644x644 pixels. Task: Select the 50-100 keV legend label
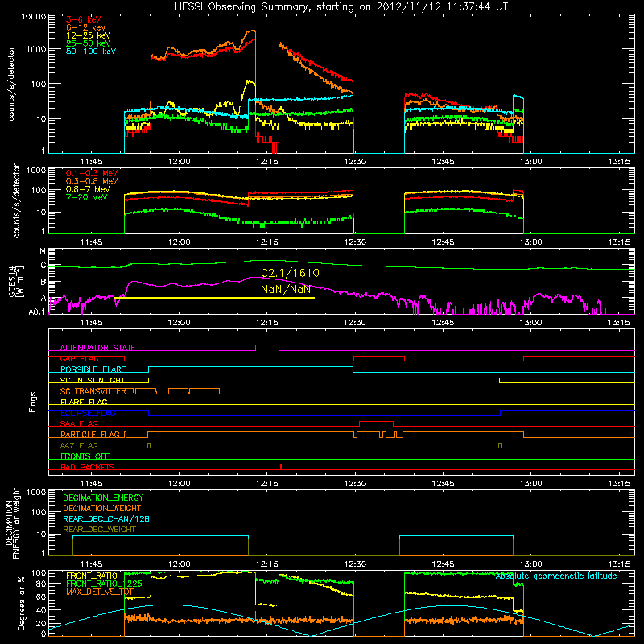point(91,51)
